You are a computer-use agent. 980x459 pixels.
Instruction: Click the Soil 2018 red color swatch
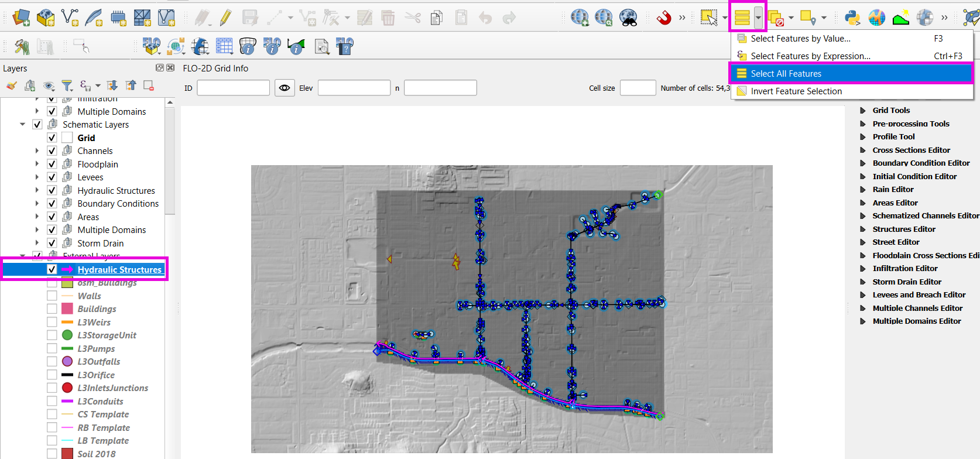[67, 454]
